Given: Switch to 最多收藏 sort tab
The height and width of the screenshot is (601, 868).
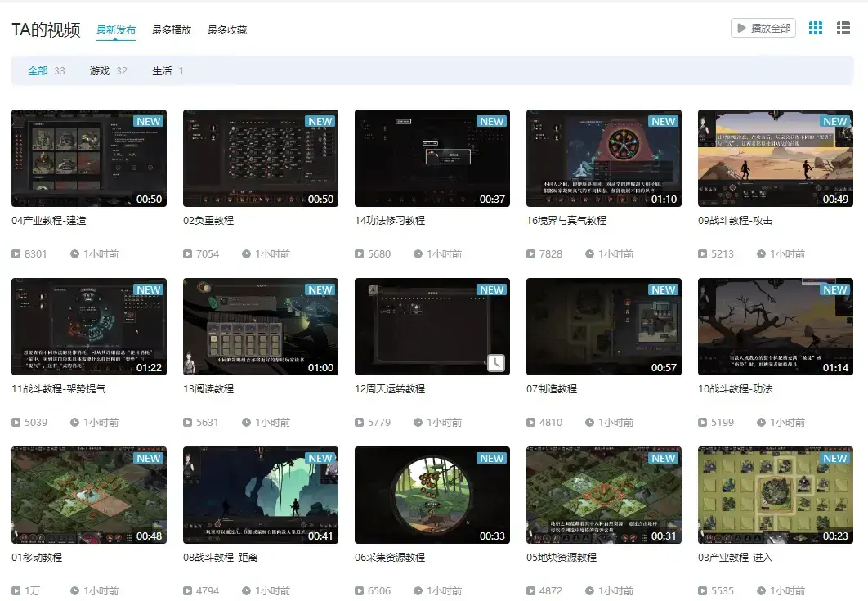Looking at the screenshot, I should coord(228,29).
